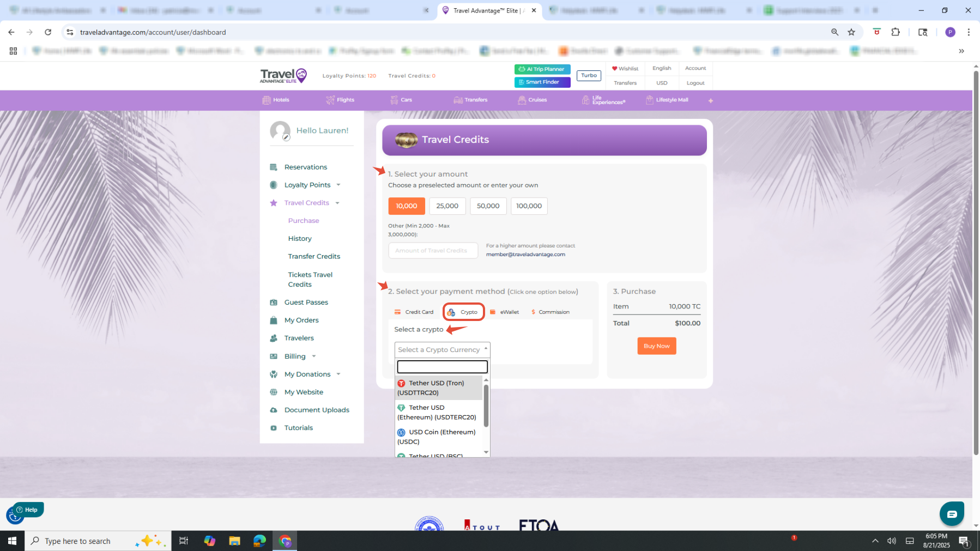Viewport: 980px width, 551px height.
Task: Open the Chrome profile avatar
Action: (950, 32)
